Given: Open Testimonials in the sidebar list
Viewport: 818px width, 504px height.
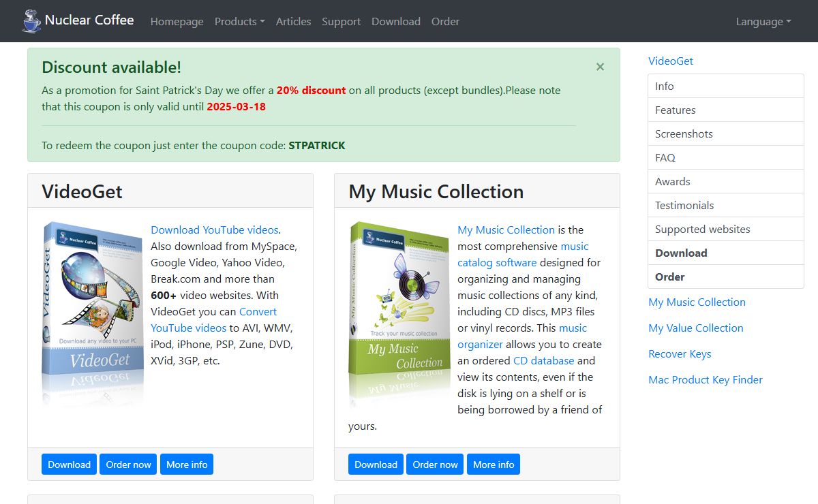Looking at the screenshot, I should tap(726, 205).
